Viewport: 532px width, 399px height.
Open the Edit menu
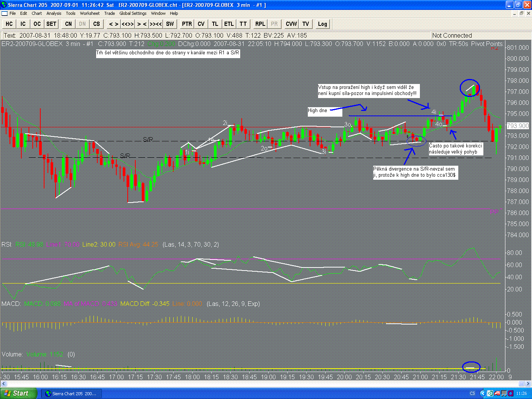[24, 13]
